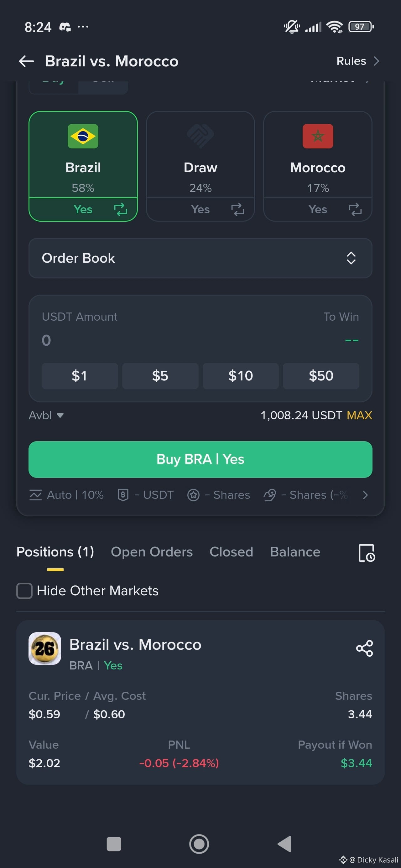Tap the Buy BRA | Yes button
Image resolution: width=401 pixels, height=868 pixels.
200,459
